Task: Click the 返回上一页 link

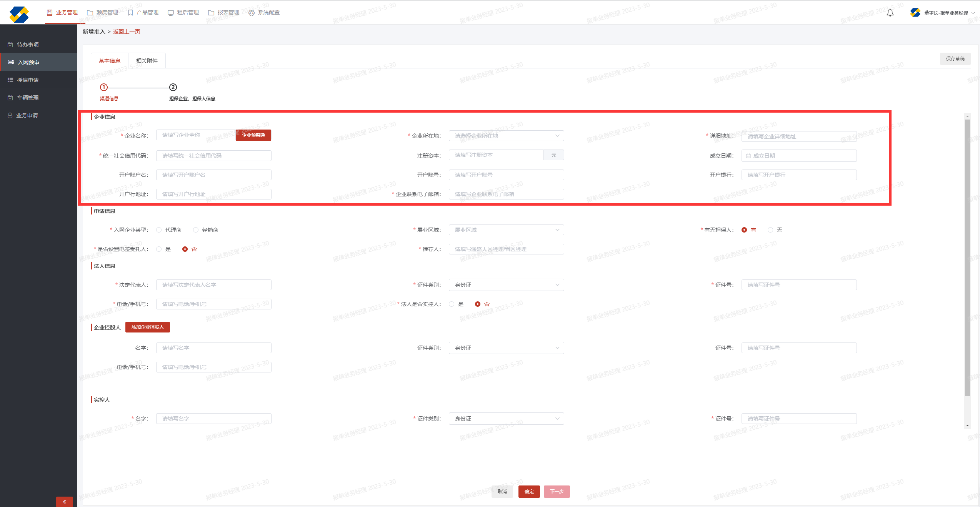Action: tap(127, 32)
